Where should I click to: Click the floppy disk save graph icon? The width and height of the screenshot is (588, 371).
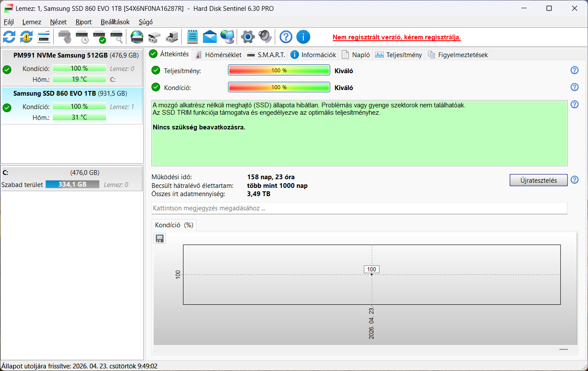(x=160, y=239)
